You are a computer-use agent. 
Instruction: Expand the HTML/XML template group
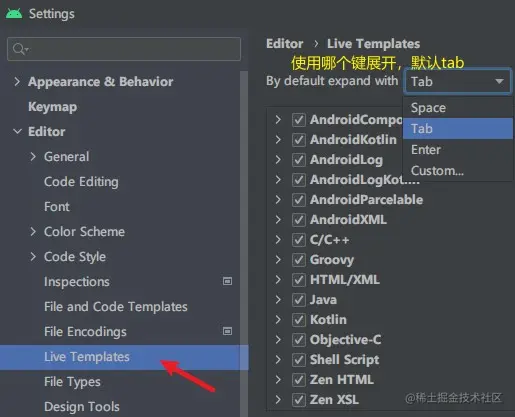(278, 279)
